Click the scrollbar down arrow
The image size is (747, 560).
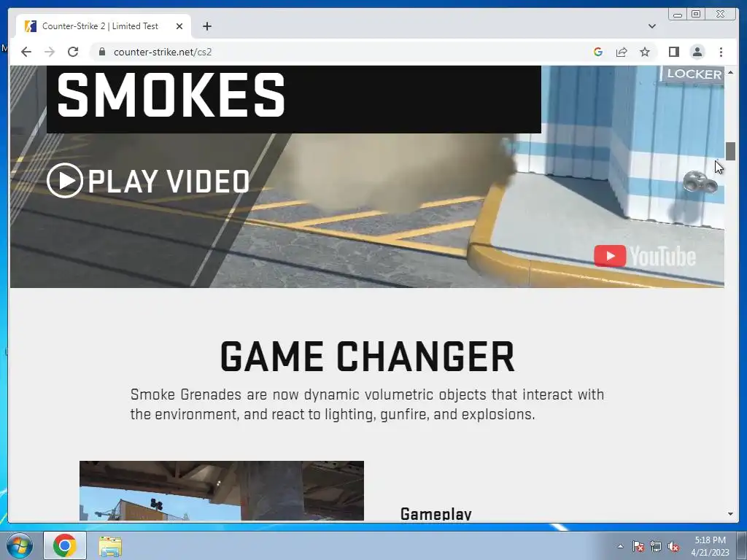point(730,514)
